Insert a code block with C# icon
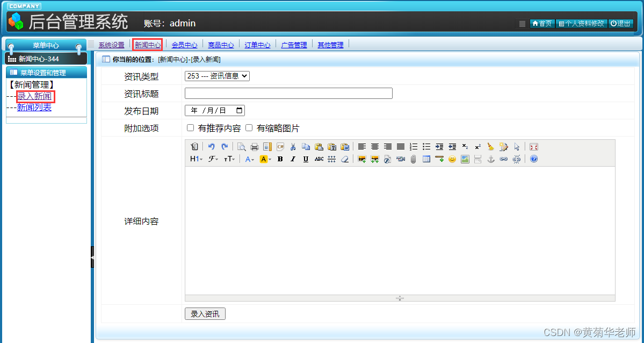 [280, 147]
